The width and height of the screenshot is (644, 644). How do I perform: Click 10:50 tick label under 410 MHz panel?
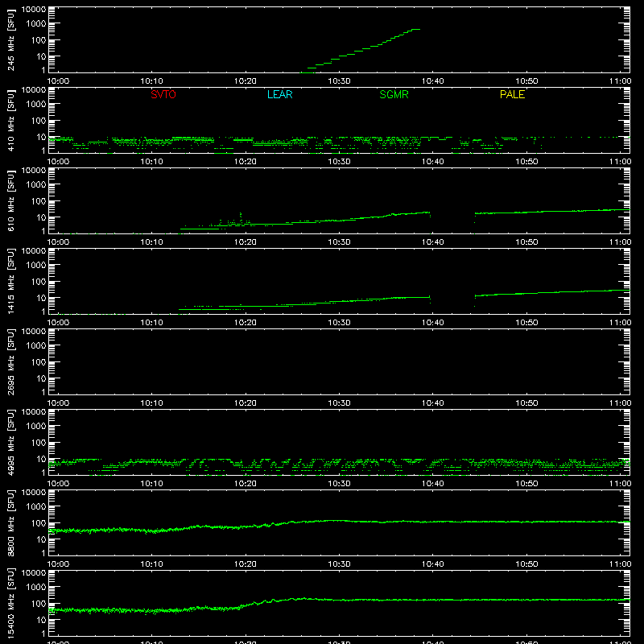pyautogui.click(x=526, y=162)
